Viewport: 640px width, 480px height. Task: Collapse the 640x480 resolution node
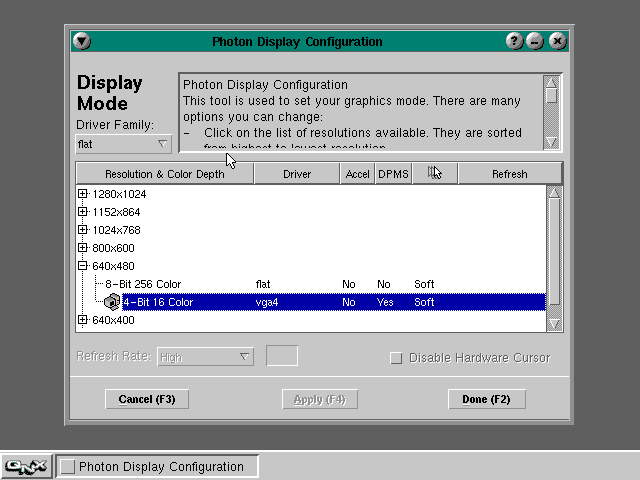(x=82, y=266)
